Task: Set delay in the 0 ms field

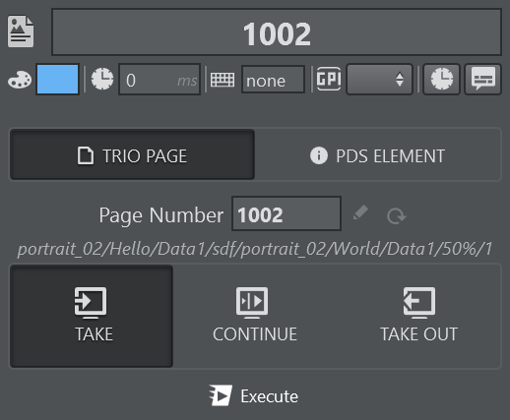Action: (x=159, y=80)
